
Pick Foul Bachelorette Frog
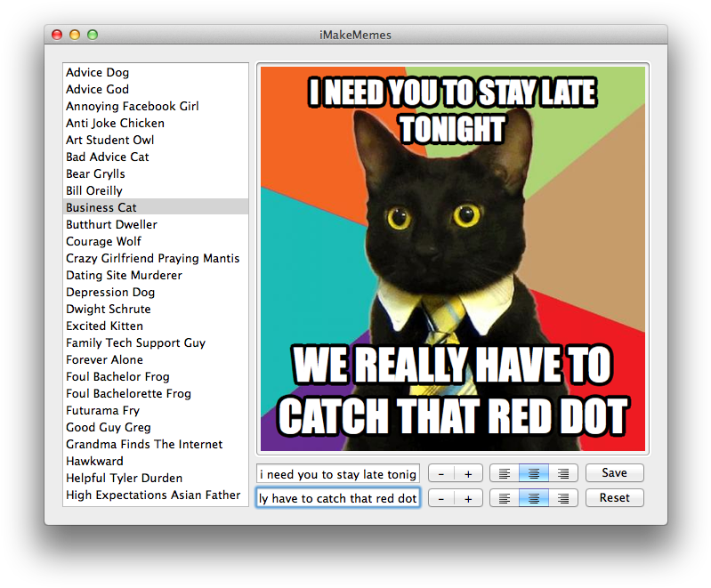[x=156, y=393]
